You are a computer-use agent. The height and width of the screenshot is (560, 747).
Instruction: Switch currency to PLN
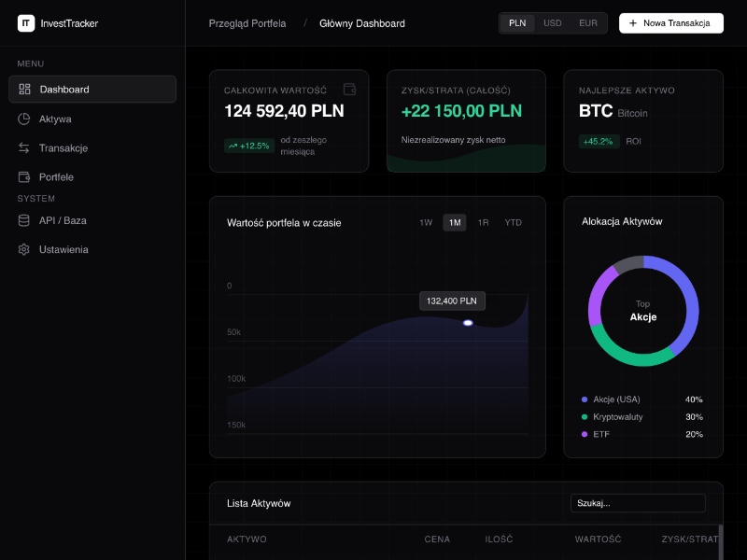(x=517, y=23)
